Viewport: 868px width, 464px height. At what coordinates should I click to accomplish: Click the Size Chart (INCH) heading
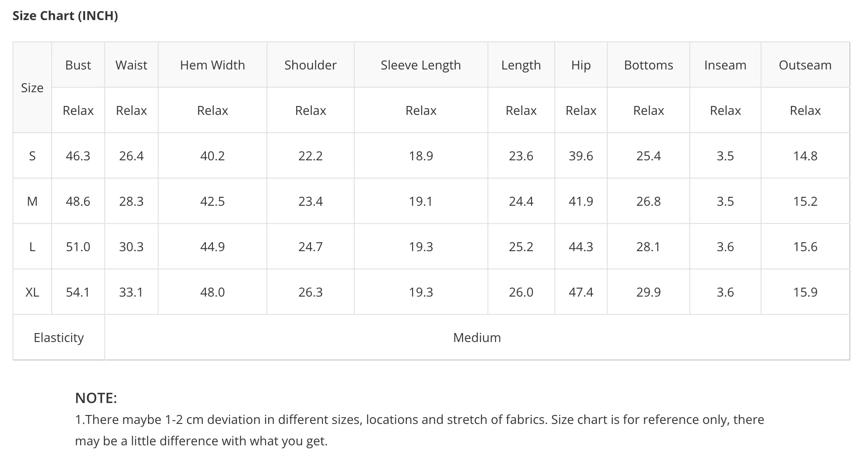point(65,16)
